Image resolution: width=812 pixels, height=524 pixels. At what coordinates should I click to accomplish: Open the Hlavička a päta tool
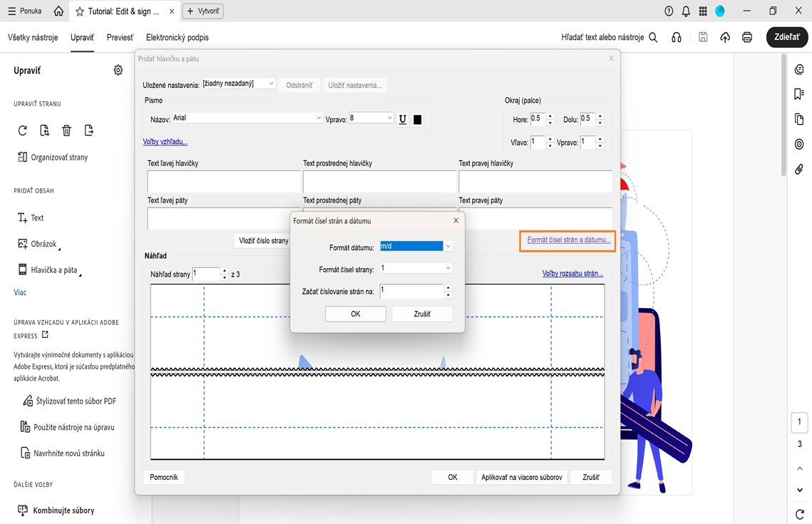[48, 269]
